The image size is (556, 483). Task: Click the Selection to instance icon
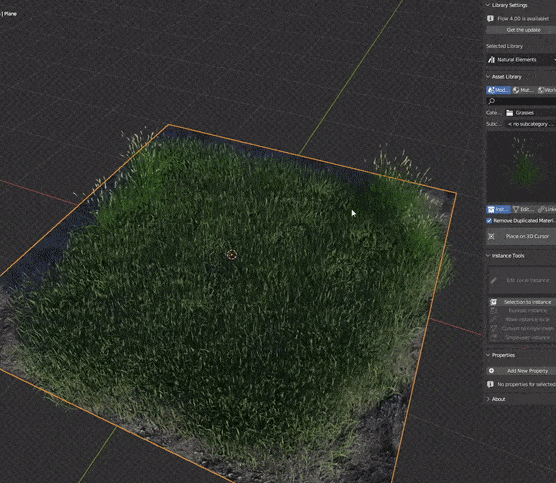click(x=493, y=302)
